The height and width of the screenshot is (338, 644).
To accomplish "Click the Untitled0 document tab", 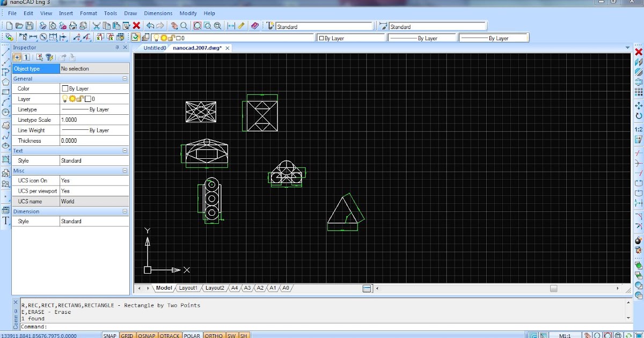I will [x=154, y=47].
